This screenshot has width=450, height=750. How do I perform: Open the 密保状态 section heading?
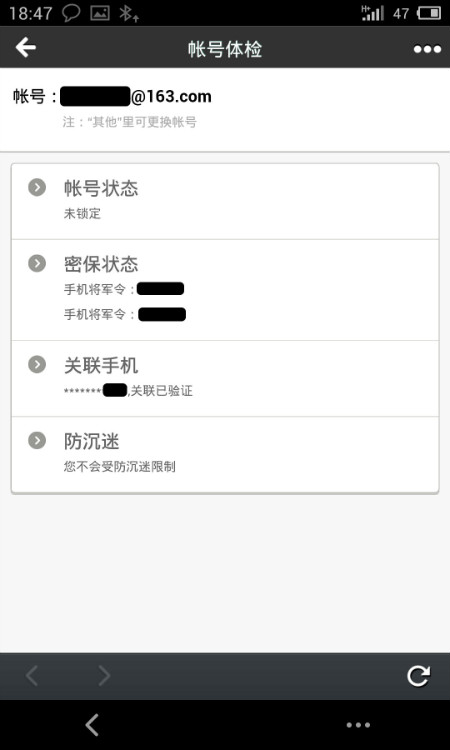tap(101, 264)
